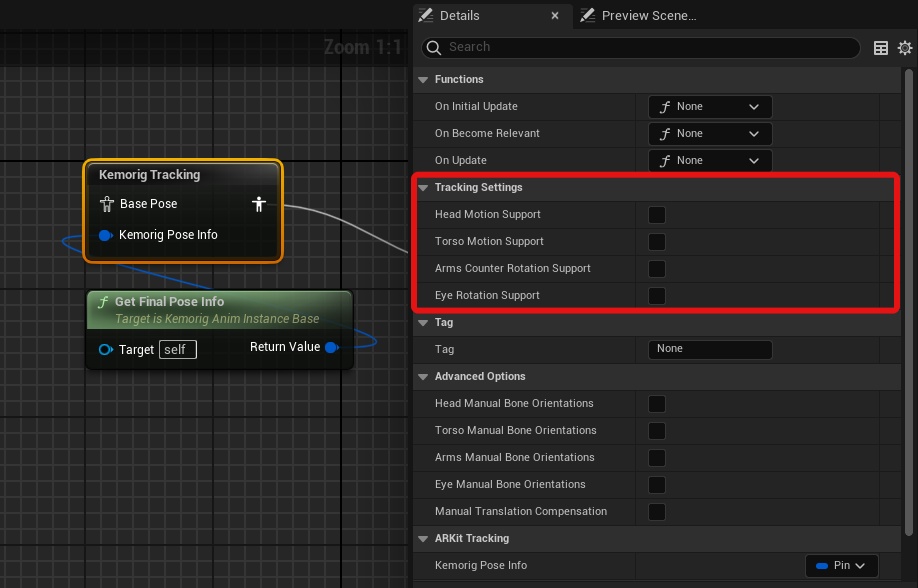Click the Base Pose output pose pin
This screenshot has height=588, width=918.
click(x=259, y=204)
